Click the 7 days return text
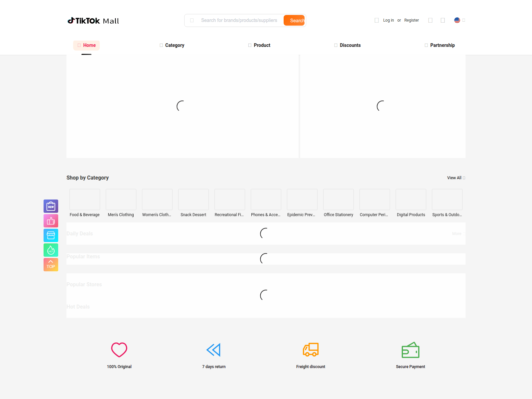 214,367
